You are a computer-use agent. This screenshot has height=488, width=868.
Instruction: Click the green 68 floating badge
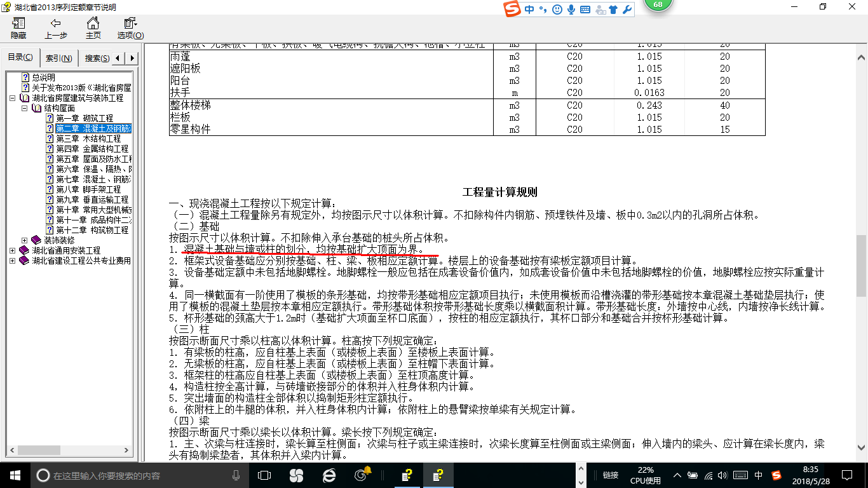(658, 5)
